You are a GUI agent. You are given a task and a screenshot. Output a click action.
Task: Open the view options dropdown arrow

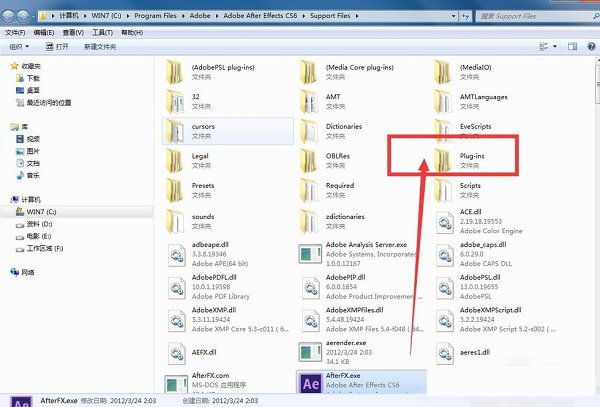click(x=555, y=47)
